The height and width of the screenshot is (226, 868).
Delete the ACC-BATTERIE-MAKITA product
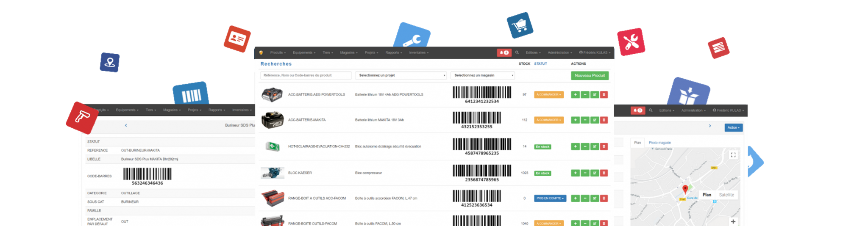[604, 120]
